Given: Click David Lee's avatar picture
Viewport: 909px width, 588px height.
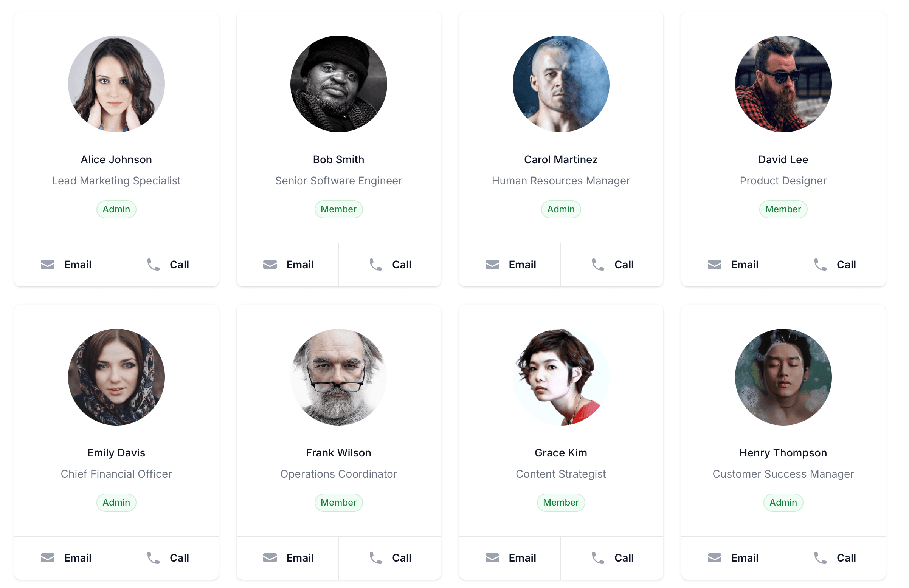Looking at the screenshot, I should 783,84.
